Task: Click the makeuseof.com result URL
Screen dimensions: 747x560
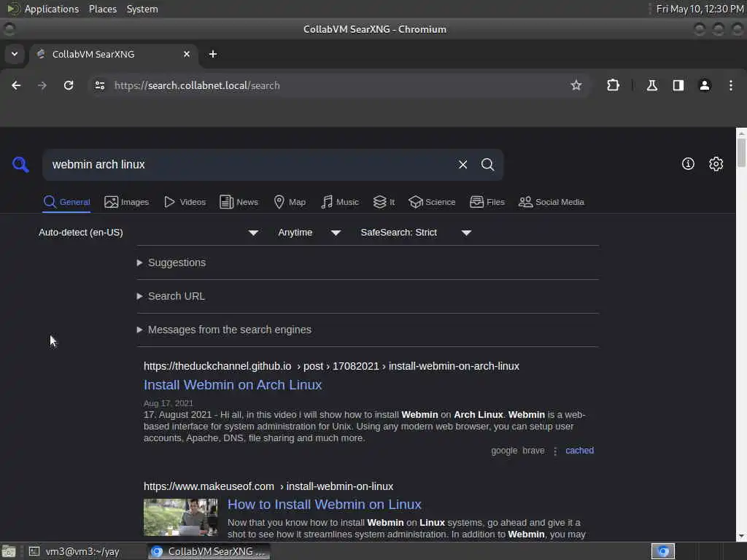Action: click(x=268, y=486)
